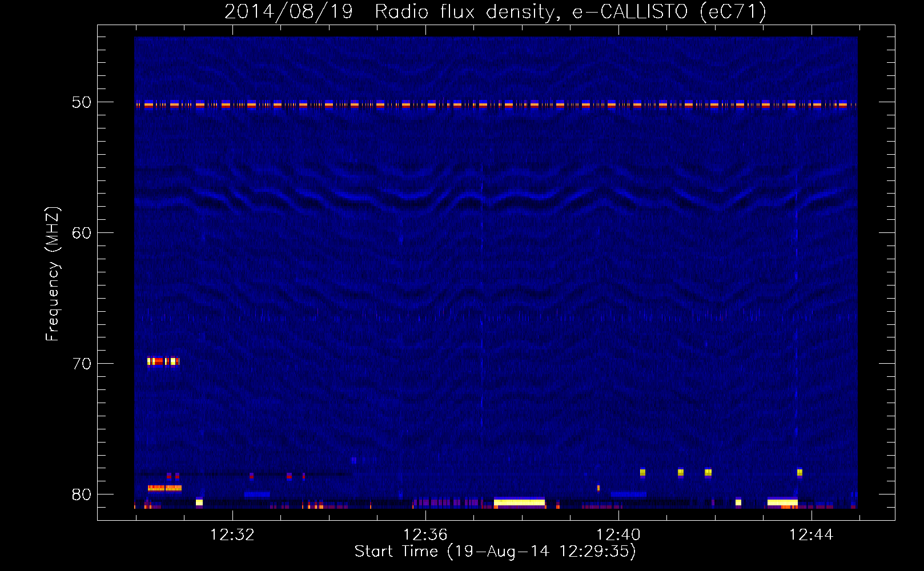Click the '80' frequency tick label
The image size is (924, 571).
point(82,494)
